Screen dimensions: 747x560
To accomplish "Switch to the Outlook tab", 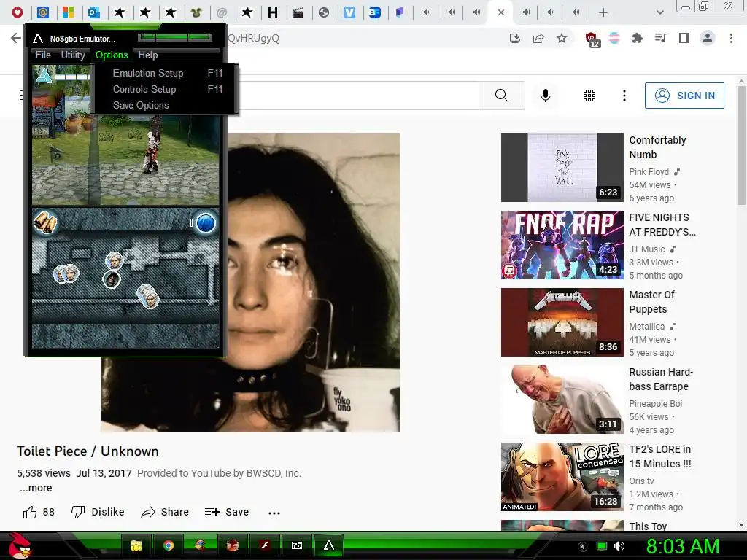I will coord(94,12).
